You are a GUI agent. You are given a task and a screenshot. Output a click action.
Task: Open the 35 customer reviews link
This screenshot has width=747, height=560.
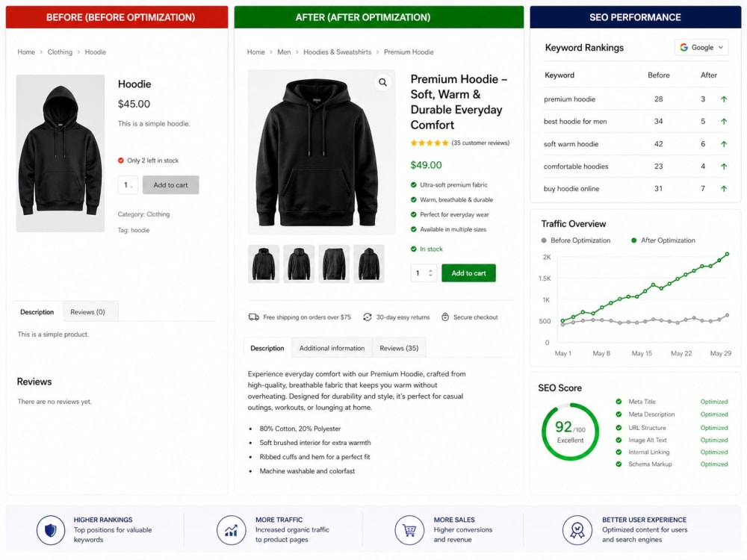480,143
